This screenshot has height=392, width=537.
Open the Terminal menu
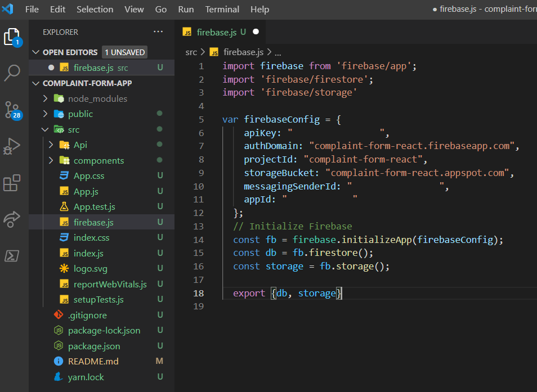pos(222,9)
